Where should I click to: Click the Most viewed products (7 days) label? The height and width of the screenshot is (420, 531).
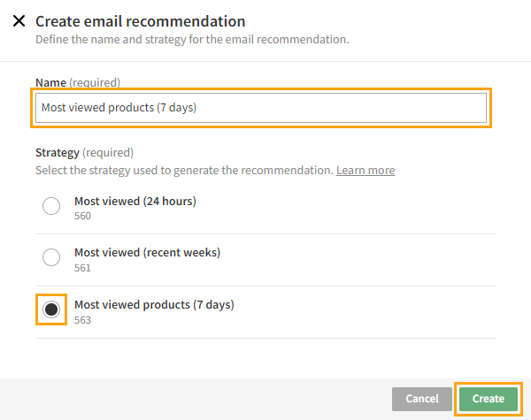point(153,304)
